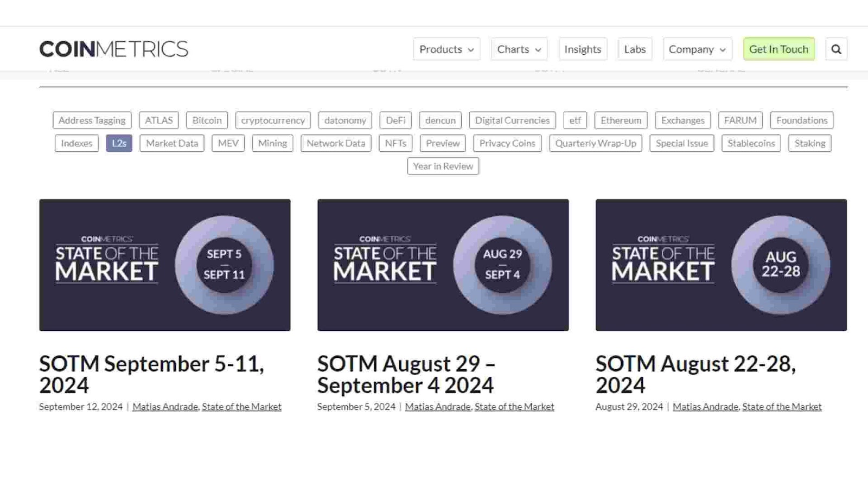Open SOTM September 5-11, 2024 article title
Viewport: 868px width, 488px height.
pos(151,374)
